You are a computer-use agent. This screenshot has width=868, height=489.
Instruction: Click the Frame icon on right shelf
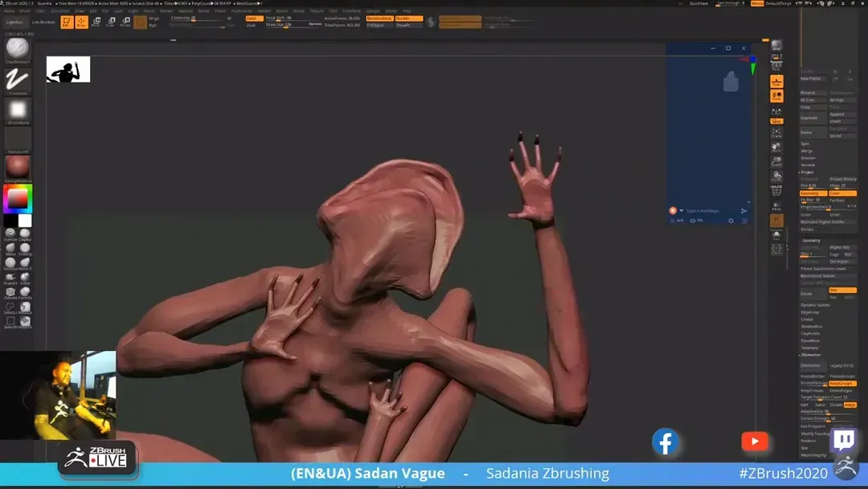coord(776,134)
